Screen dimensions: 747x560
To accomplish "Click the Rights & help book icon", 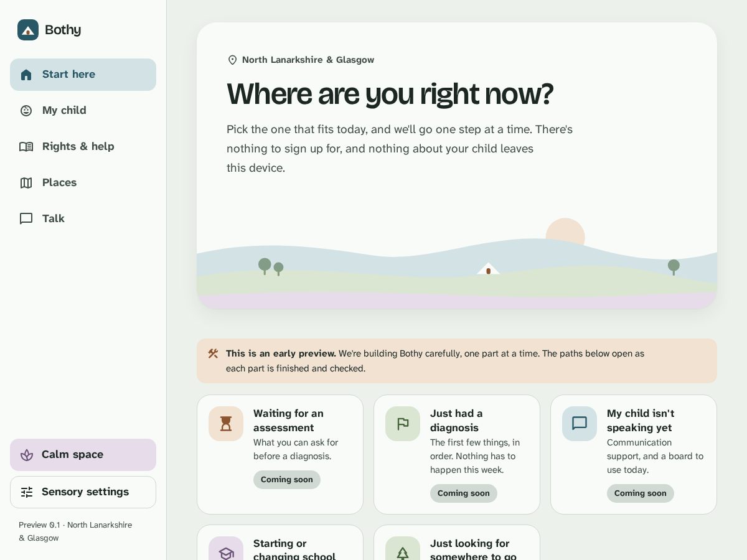I will click(x=26, y=147).
